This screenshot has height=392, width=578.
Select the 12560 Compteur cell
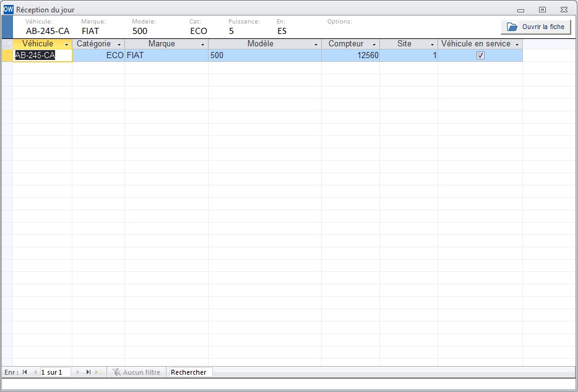(350, 55)
